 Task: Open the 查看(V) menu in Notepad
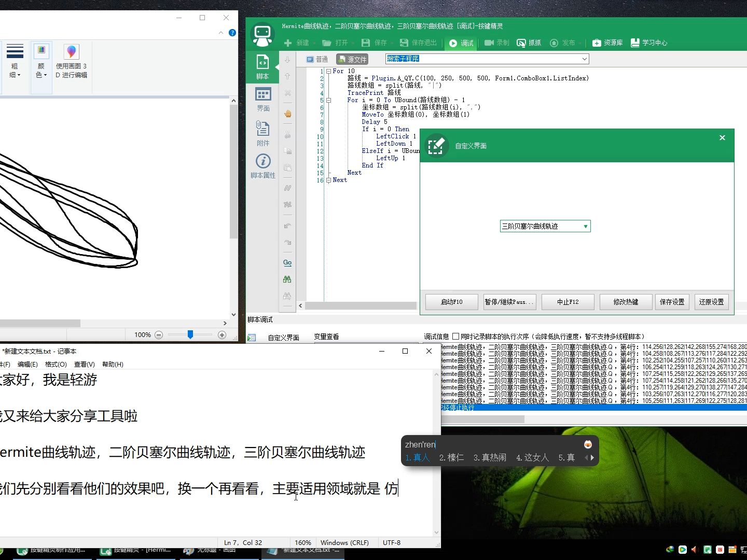click(85, 365)
